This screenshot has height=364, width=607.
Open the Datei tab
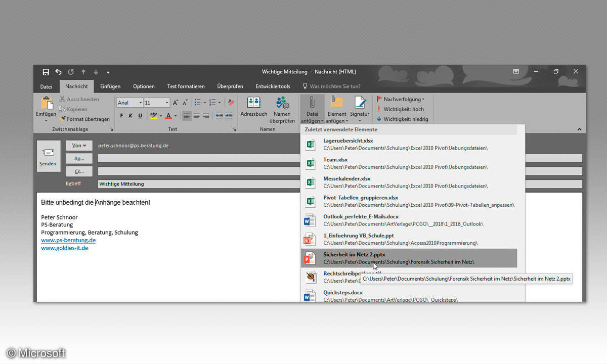click(46, 86)
